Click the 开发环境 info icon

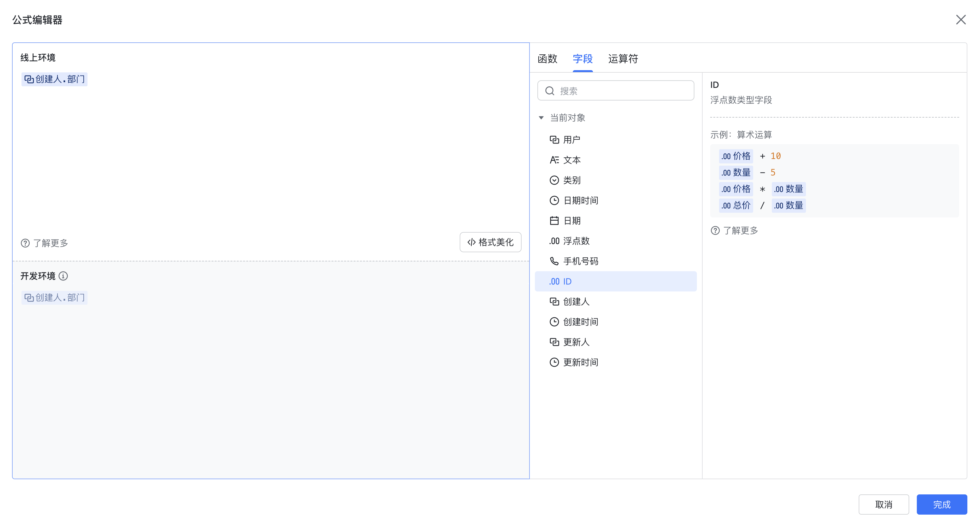coord(64,276)
